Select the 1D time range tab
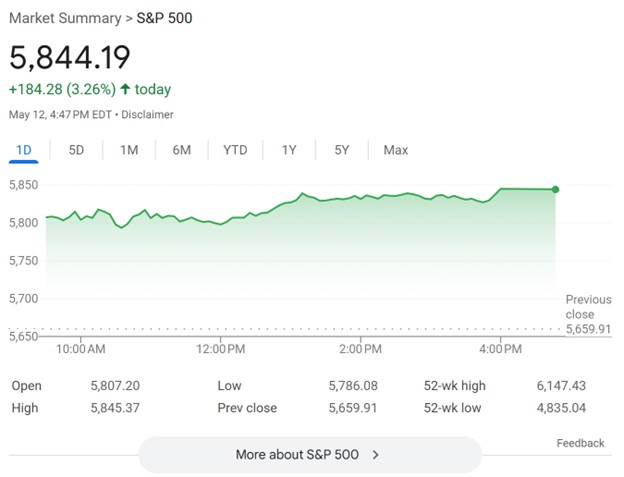 point(23,150)
